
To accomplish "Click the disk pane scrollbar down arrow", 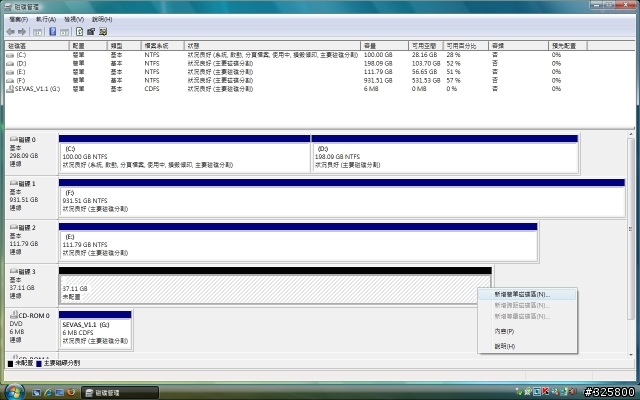I will coord(631,355).
